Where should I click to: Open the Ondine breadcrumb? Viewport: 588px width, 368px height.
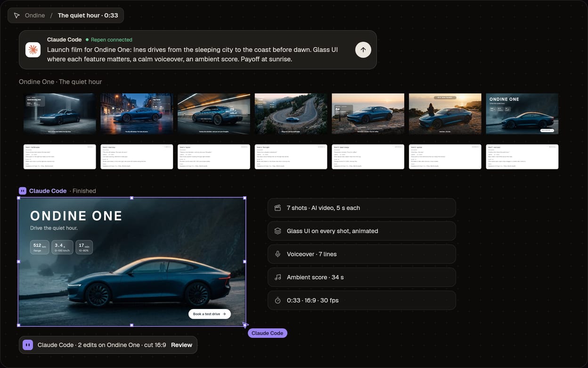click(x=35, y=16)
